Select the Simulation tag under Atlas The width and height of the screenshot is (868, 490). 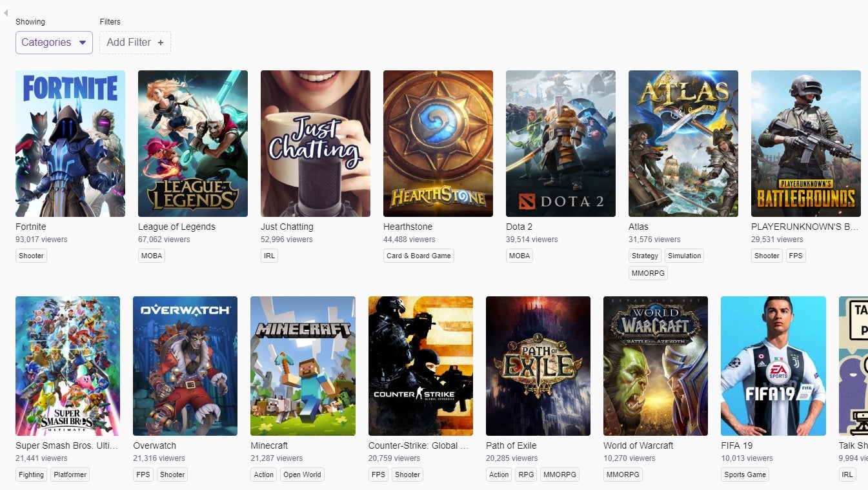tap(685, 256)
